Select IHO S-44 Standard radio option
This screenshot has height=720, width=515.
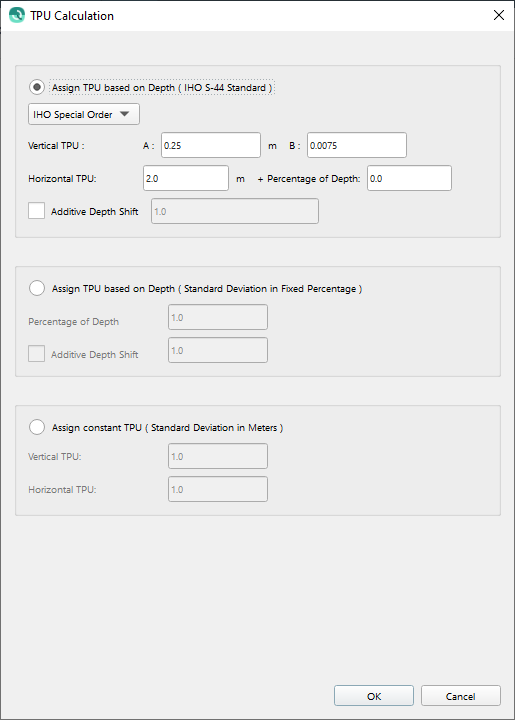37,87
